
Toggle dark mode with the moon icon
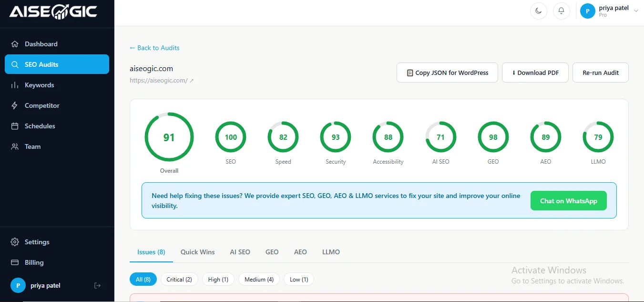[539, 11]
